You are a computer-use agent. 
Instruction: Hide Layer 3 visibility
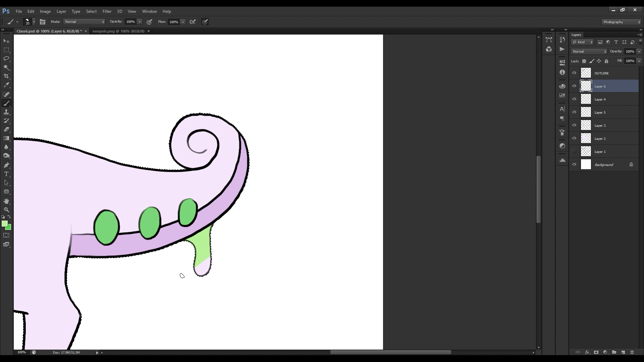pyautogui.click(x=574, y=125)
